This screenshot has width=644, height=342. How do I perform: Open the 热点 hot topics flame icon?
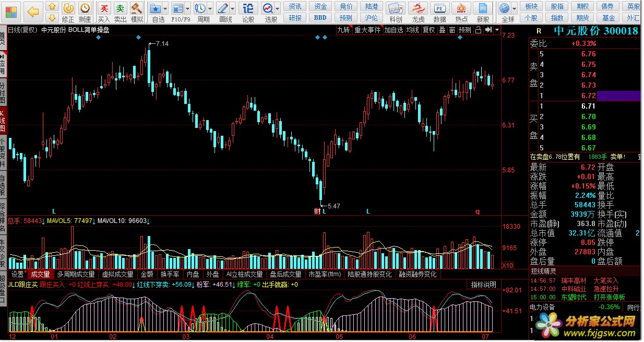click(x=461, y=11)
